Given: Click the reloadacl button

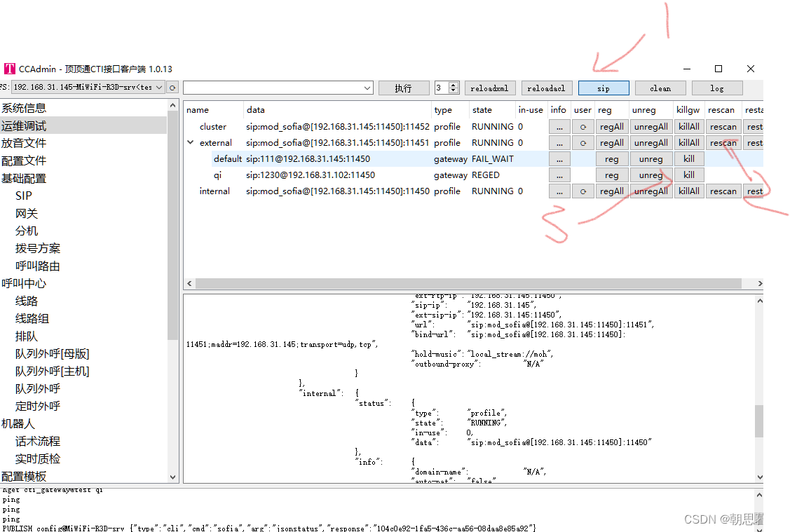Looking at the screenshot, I should [546, 88].
